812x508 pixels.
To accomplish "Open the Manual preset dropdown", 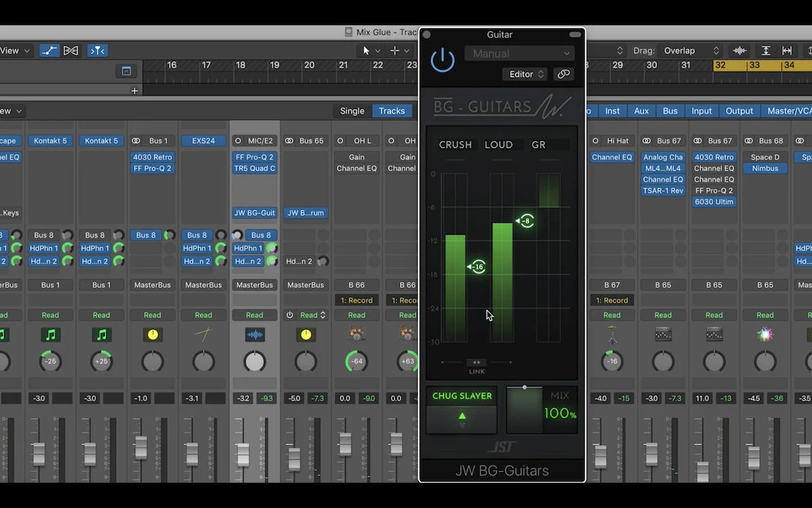I will [x=519, y=54].
